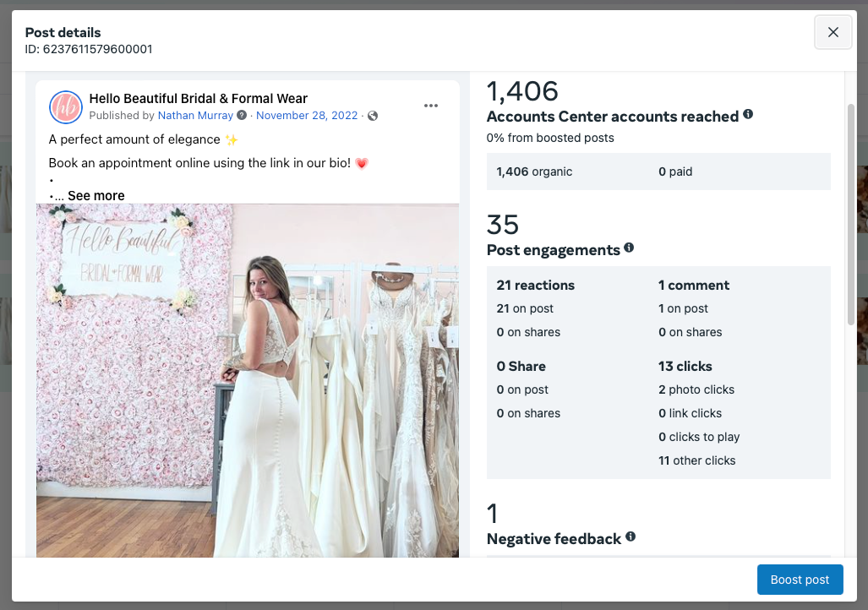868x610 pixels.
Task: Select the '11 other clicks' row
Action: [697, 460]
